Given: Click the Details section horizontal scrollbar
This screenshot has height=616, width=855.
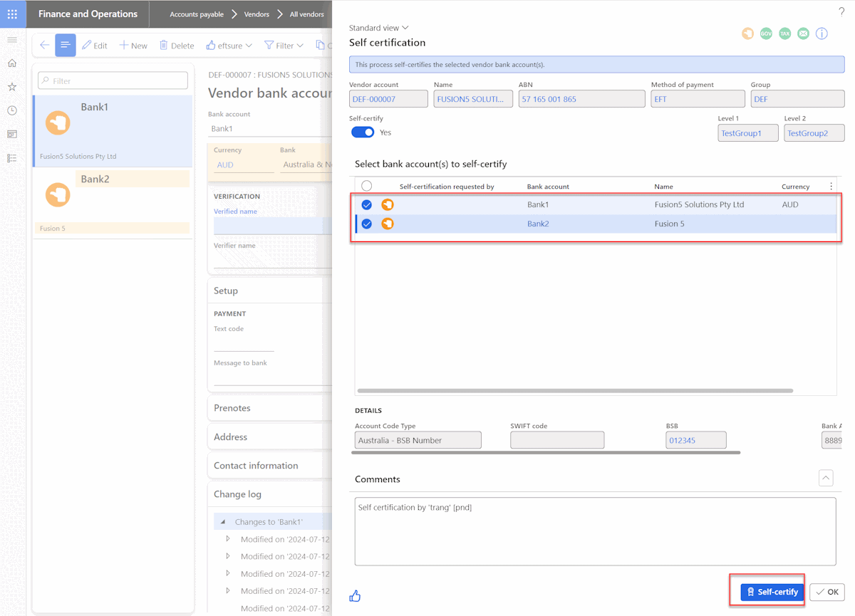Looking at the screenshot, I should point(547,452).
